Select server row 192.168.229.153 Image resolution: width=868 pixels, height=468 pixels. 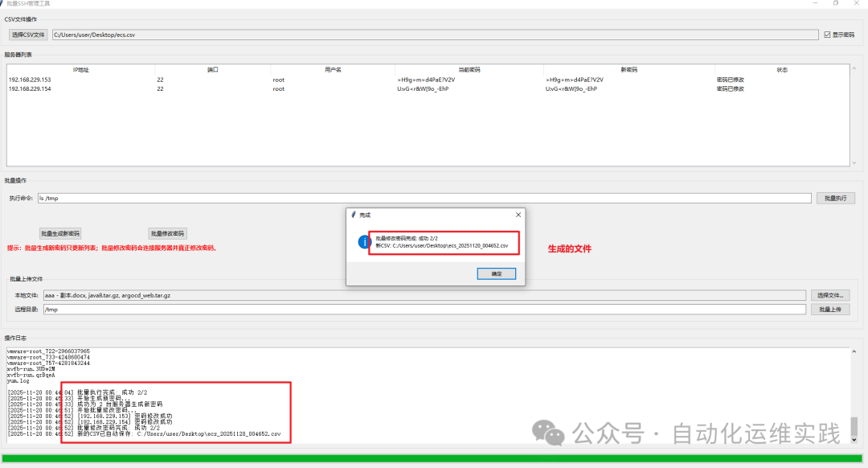click(428, 80)
